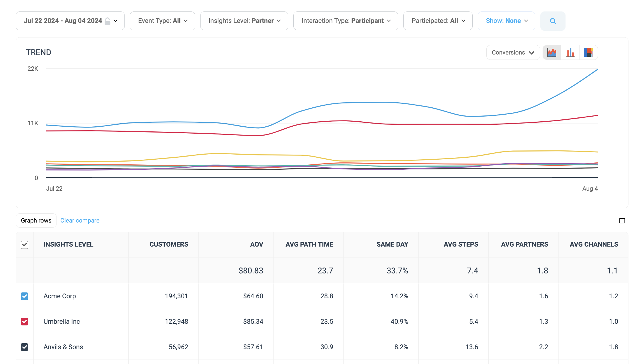Screen dimensions: 636x364
Task: Open the Participated All dropdown
Action: pos(438,21)
